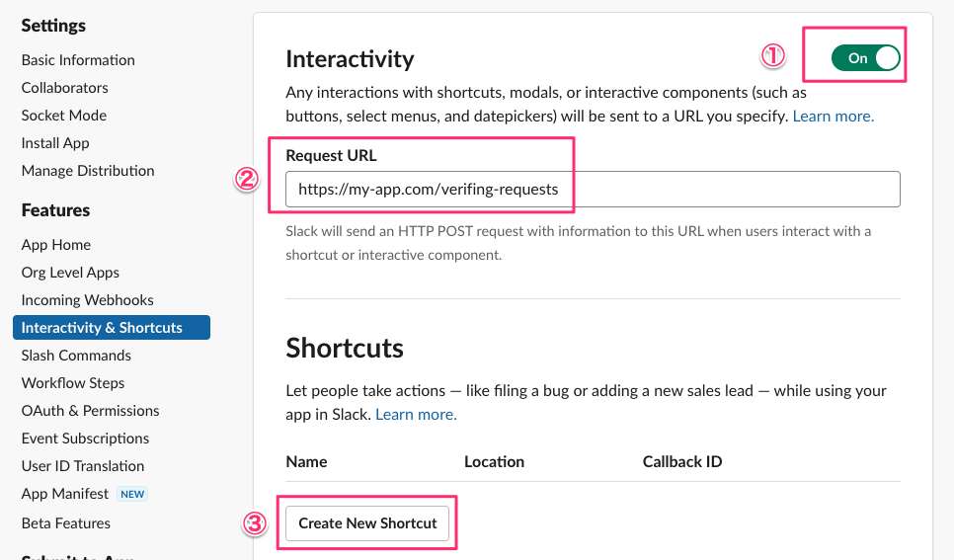Open Org Level Apps
Screen dimensions: 954x560
[x=70, y=273]
